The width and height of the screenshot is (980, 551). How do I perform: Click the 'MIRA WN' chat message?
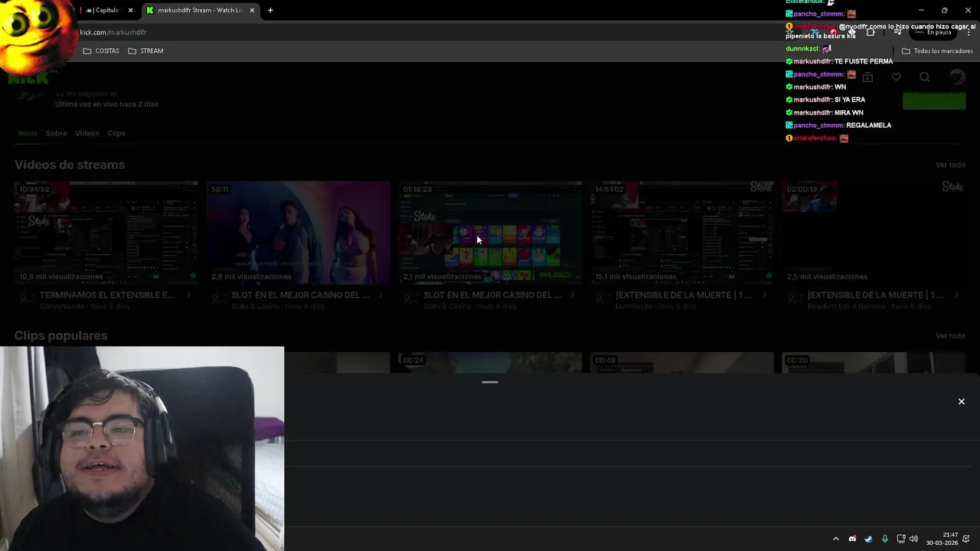click(848, 112)
